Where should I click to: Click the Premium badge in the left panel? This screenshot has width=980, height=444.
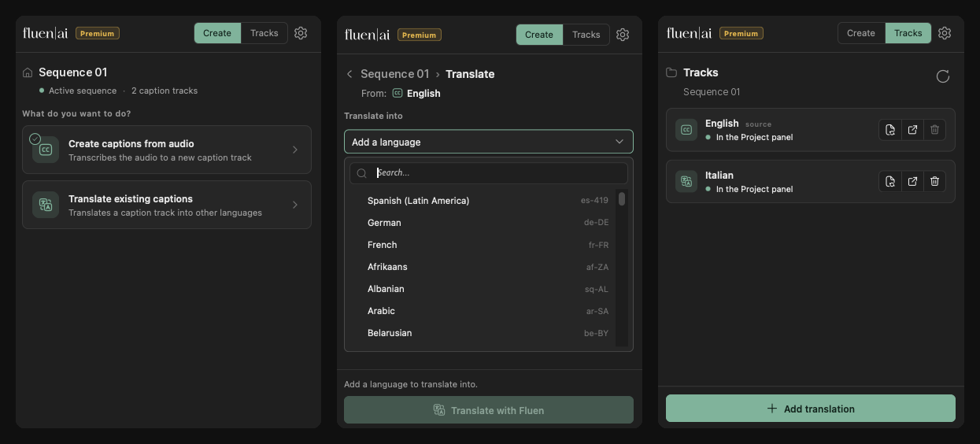pyautogui.click(x=98, y=33)
